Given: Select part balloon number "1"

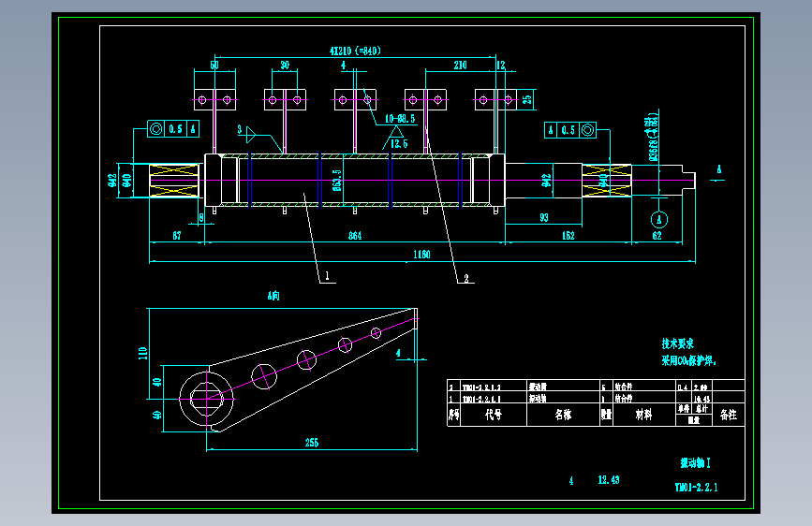Looking at the screenshot, I should (x=327, y=276).
